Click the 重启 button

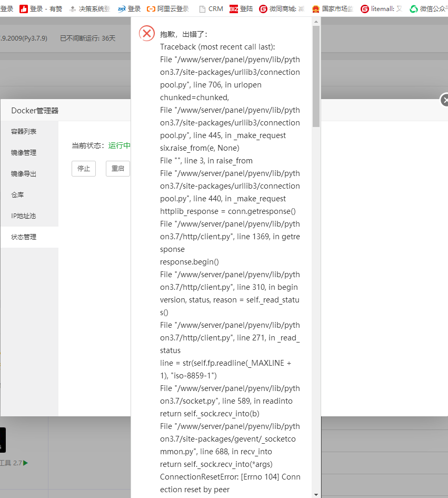(x=118, y=168)
